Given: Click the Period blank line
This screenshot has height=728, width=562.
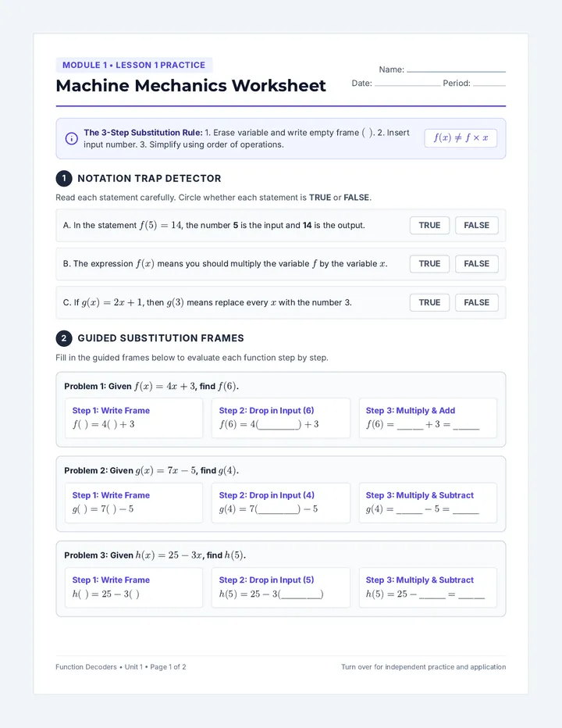Looking at the screenshot, I should click(x=489, y=85).
